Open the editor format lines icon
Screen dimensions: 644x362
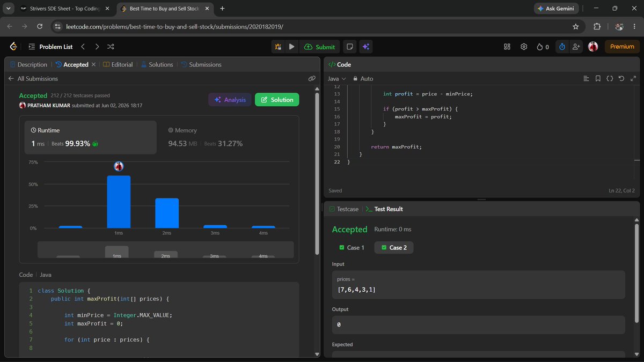coord(586,78)
